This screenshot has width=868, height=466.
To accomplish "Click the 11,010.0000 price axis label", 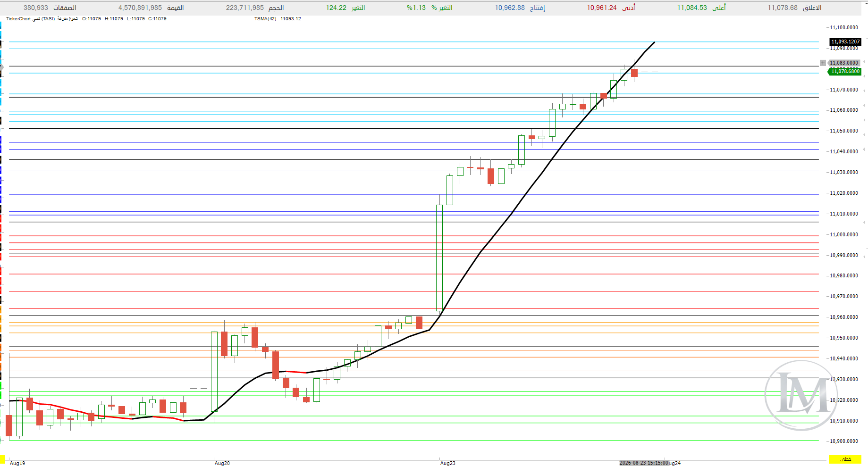I will point(844,214).
